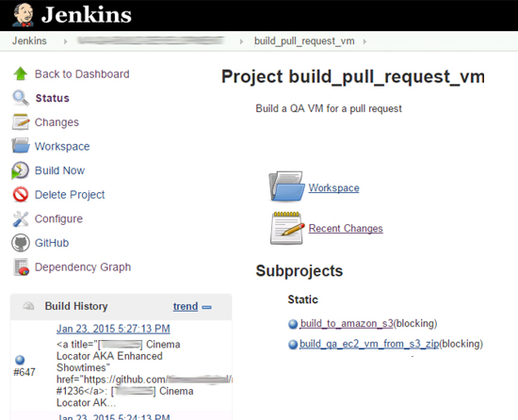Image resolution: width=518 pixels, height=420 pixels.
Task: Click the clock Build Now icon
Action: click(20, 170)
